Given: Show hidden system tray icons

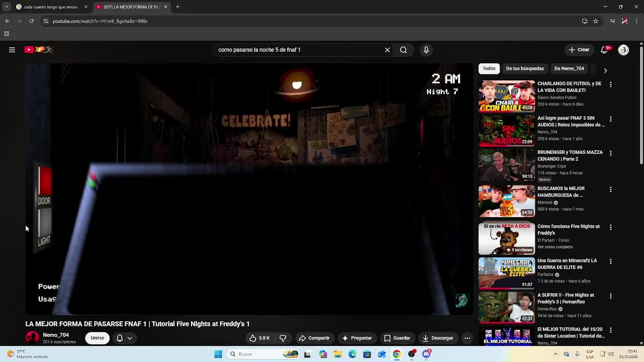Looking at the screenshot, I should click(x=555, y=354).
